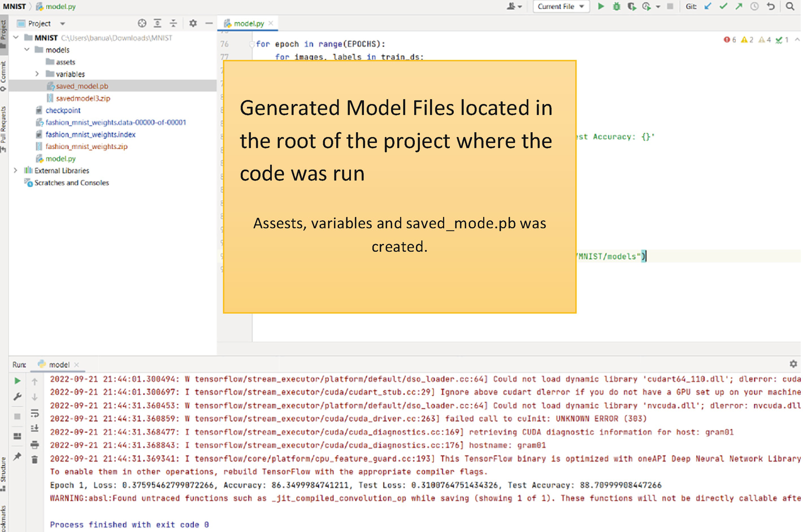
Task: Open the fashion_mnist_weights.index file
Action: pyautogui.click(x=90, y=134)
